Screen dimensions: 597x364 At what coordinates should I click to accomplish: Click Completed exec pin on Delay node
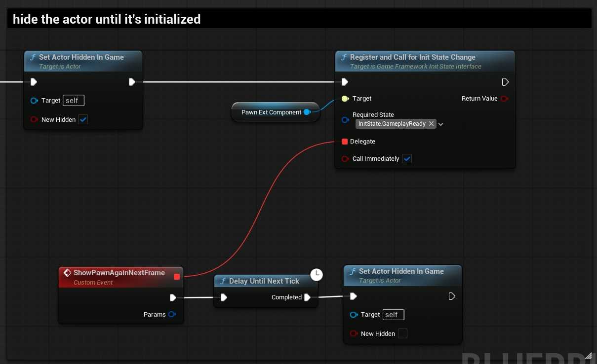307,297
